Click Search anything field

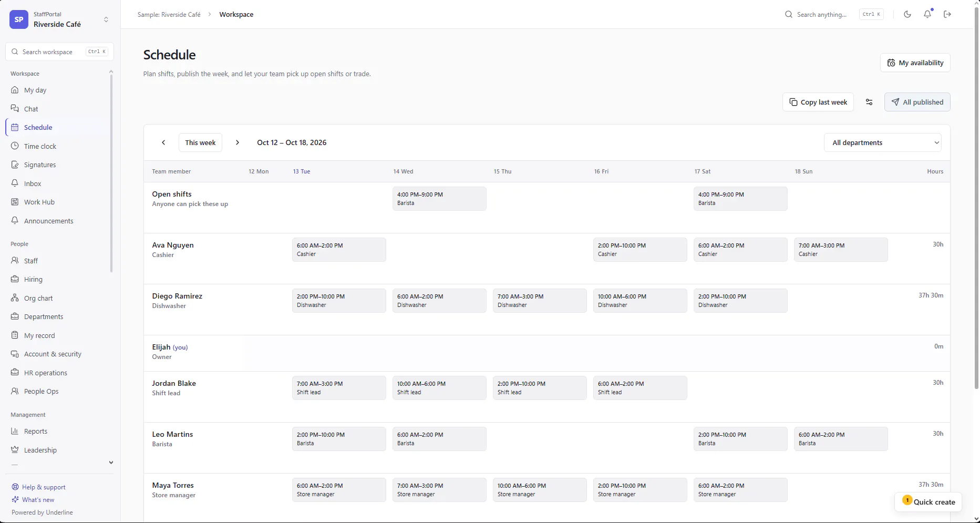click(834, 14)
